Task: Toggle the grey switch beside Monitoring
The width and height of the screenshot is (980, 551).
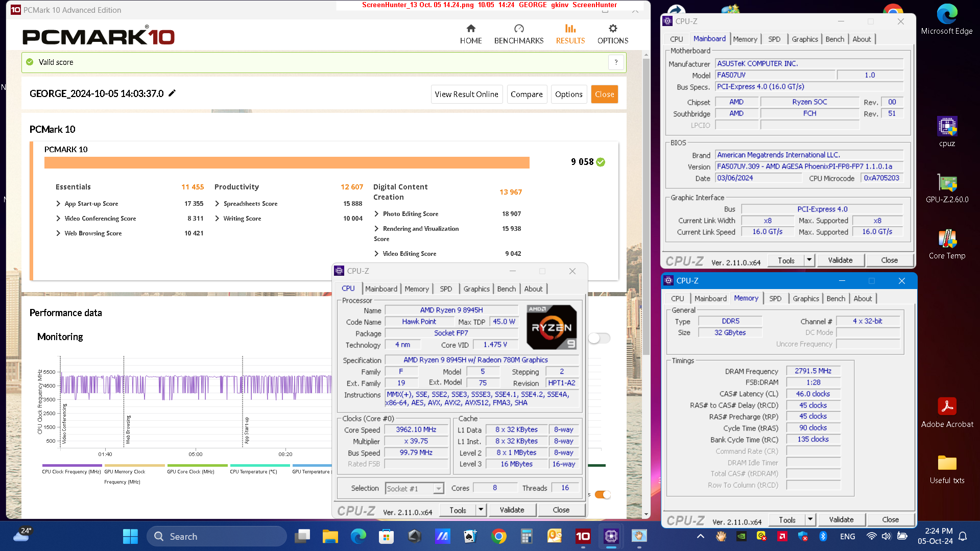Action: 599,338
